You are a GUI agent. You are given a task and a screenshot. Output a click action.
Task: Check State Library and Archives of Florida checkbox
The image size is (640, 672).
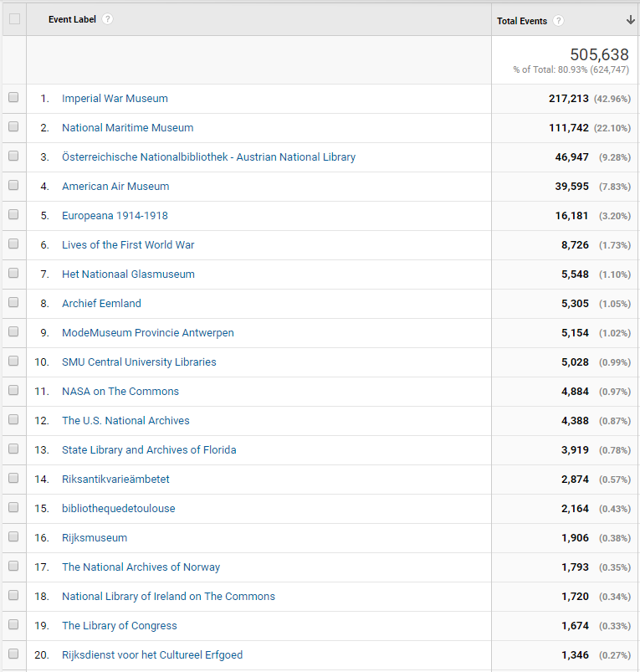13,449
